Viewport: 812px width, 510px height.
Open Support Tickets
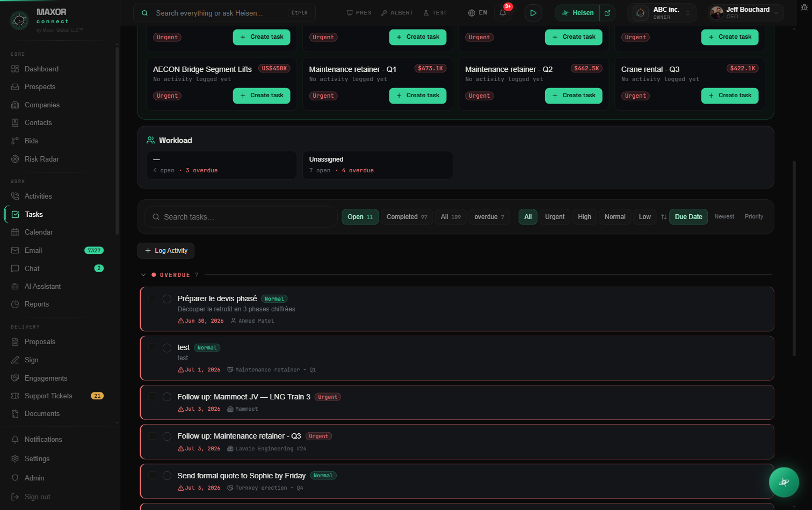point(48,396)
